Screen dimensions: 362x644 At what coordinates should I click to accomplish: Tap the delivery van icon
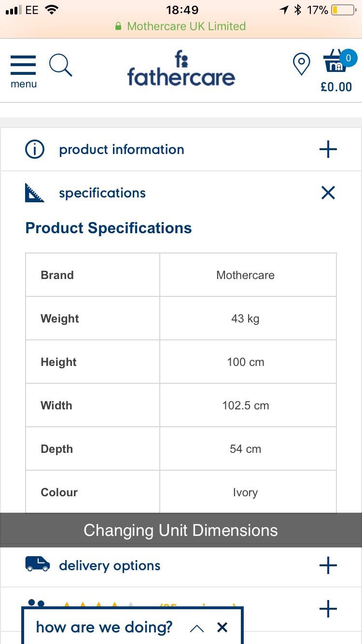(38, 564)
